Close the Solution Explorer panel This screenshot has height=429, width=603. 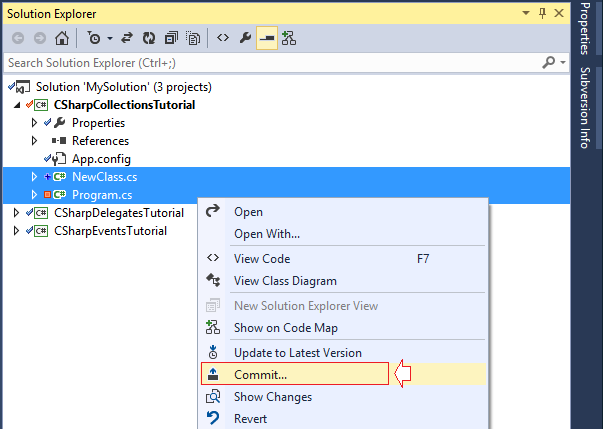[x=559, y=13]
